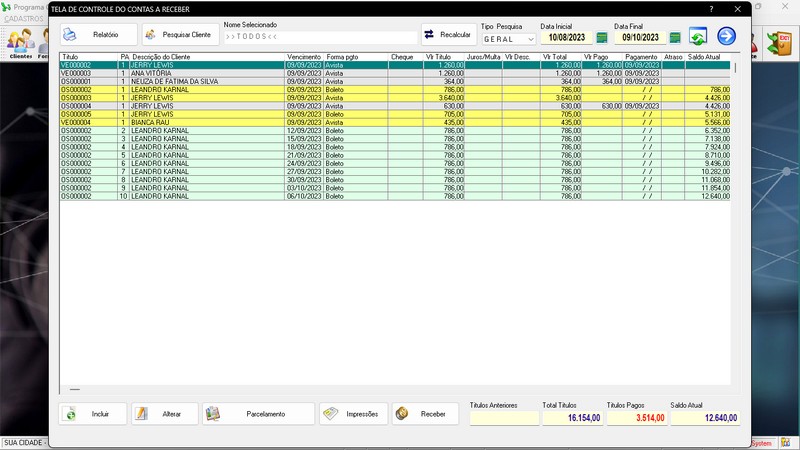Click the Alterar button

[165, 414]
